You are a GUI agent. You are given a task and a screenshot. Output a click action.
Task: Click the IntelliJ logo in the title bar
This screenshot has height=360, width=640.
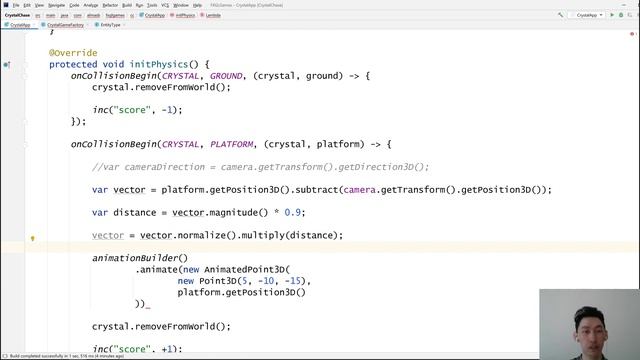[x=6, y=5]
